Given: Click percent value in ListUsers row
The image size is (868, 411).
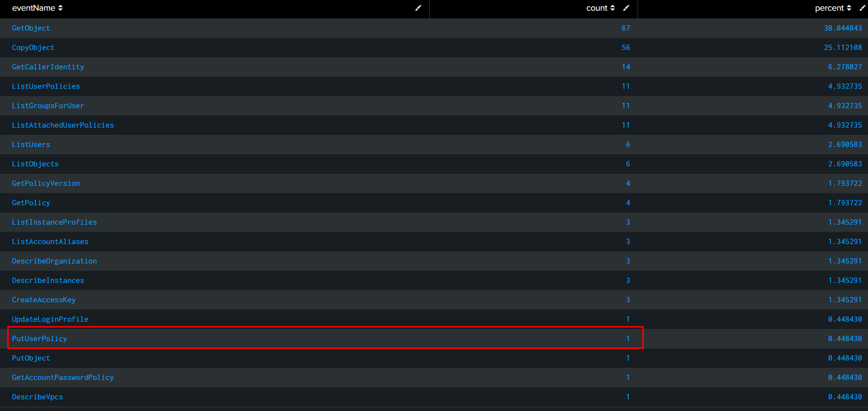Looking at the screenshot, I should [845, 145].
